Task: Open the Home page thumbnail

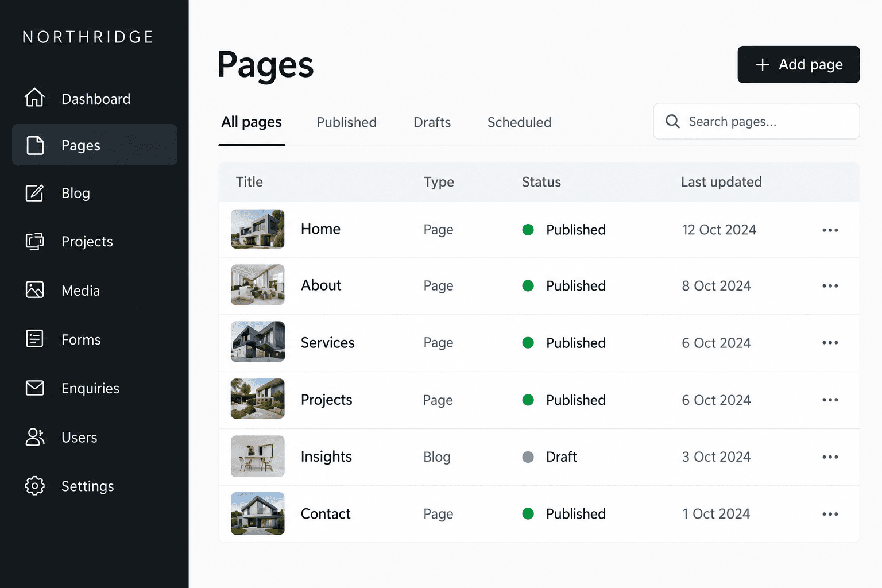Action: (x=258, y=229)
